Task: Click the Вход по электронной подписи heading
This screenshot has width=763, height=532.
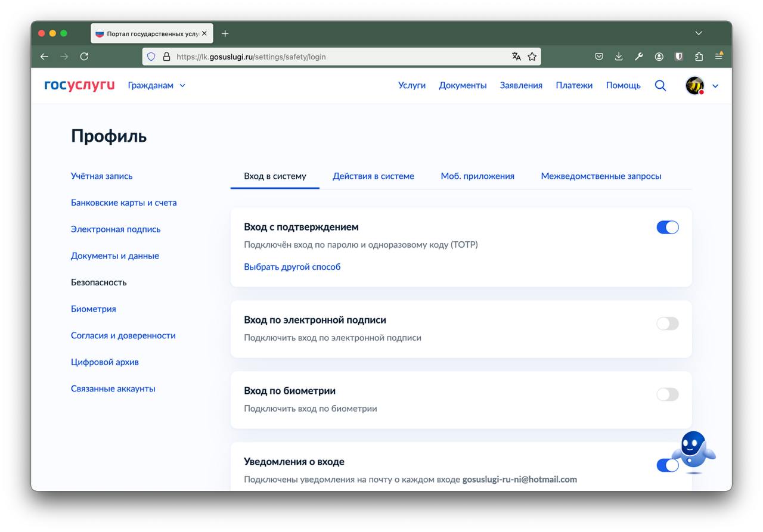Action: 315,320
